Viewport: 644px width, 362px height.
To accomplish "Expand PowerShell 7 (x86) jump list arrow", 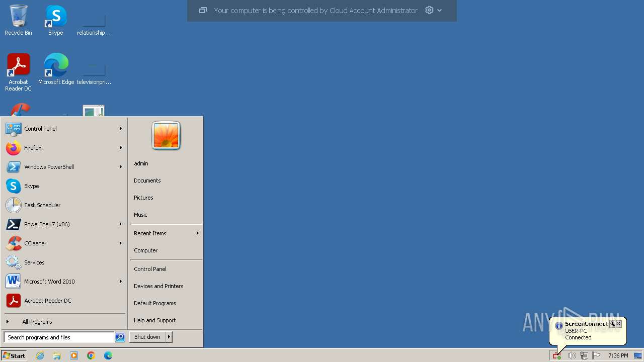I will pyautogui.click(x=121, y=224).
